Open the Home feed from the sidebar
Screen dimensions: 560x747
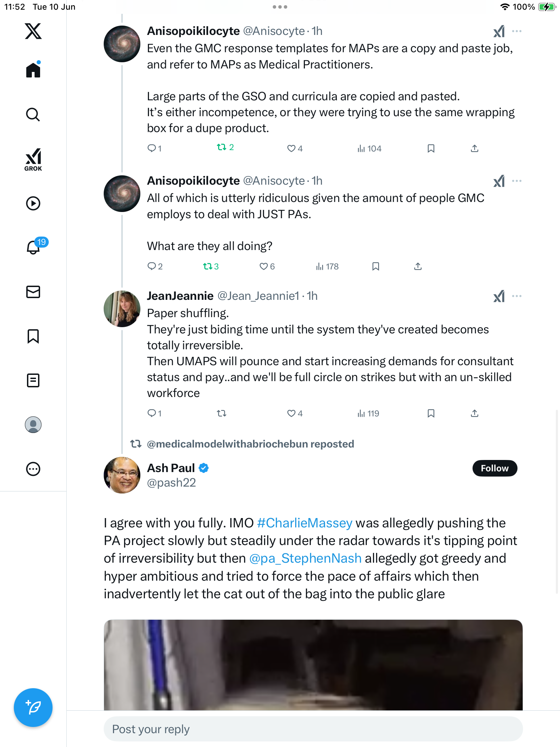pyautogui.click(x=33, y=70)
